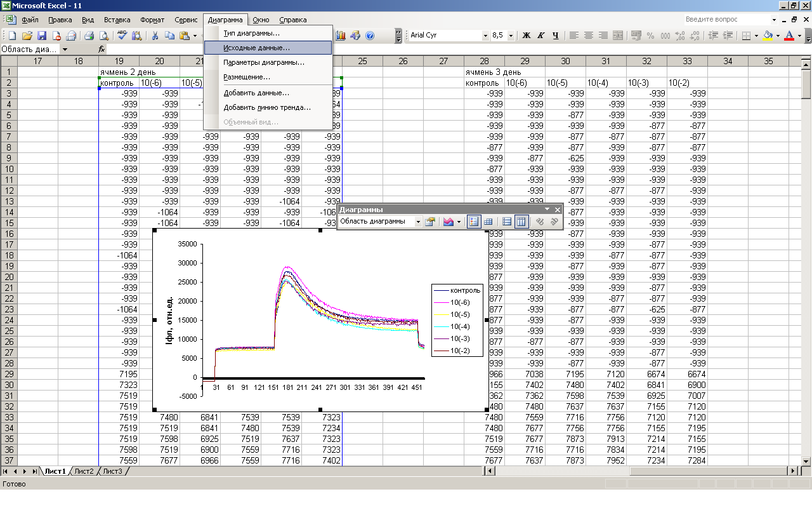Open the font size dropdown
Screen dimensions: 812x508
(x=511, y=36)
